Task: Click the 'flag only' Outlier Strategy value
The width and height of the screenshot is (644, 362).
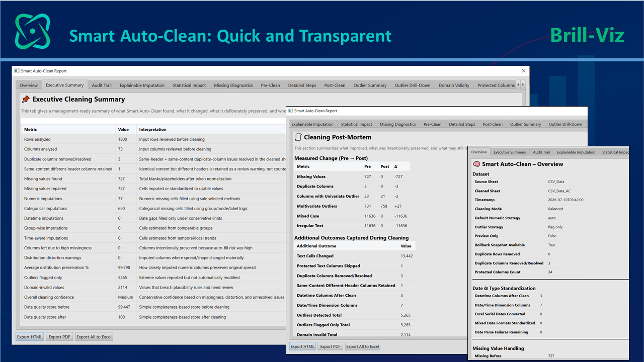Action: tap(556, 227)
